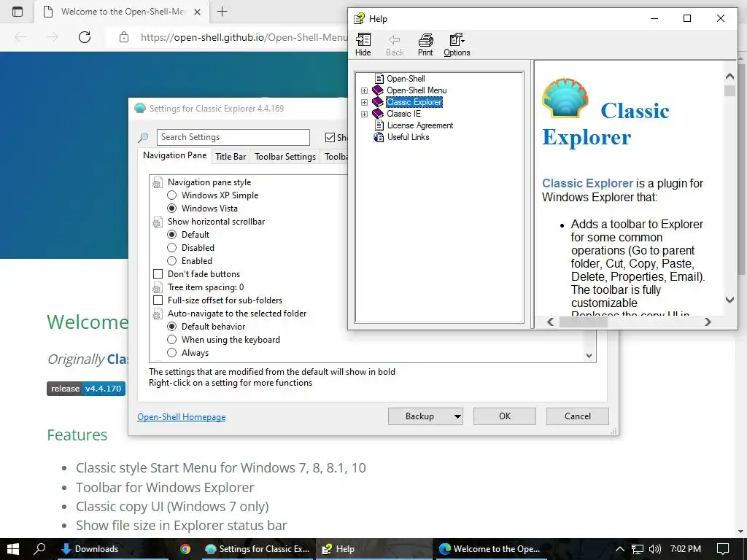Viewport: 747px width, 560px height.
Task: Switch to Toolbar Settings tab
Action: (x=285, y=157)
